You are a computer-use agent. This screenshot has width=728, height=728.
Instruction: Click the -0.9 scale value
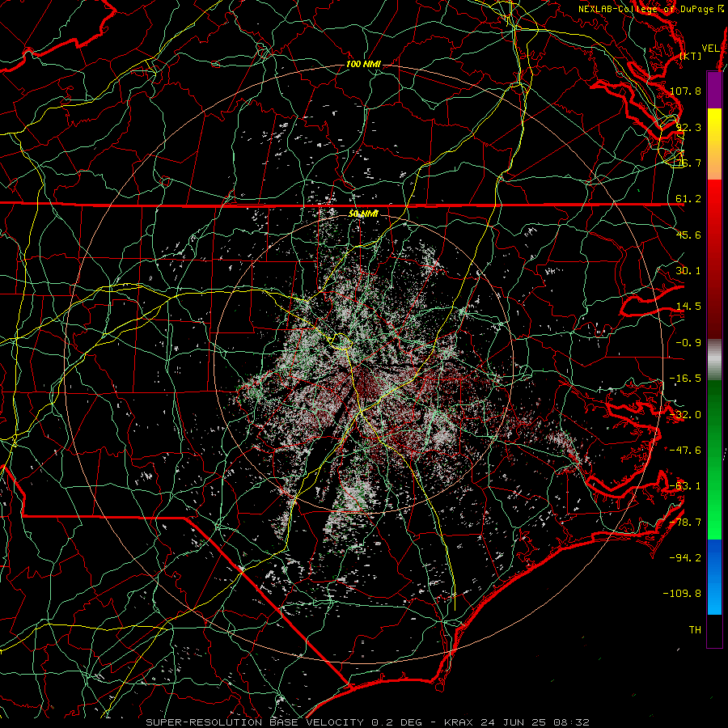tap(688, 343)
